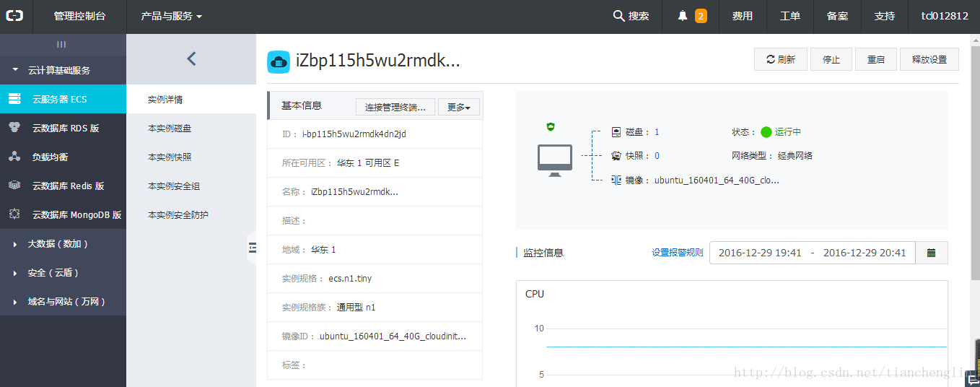Select 云数据库 MongoDB 版 in sidebar
Screen dimensions: 980x387
(x=63, y=214)
